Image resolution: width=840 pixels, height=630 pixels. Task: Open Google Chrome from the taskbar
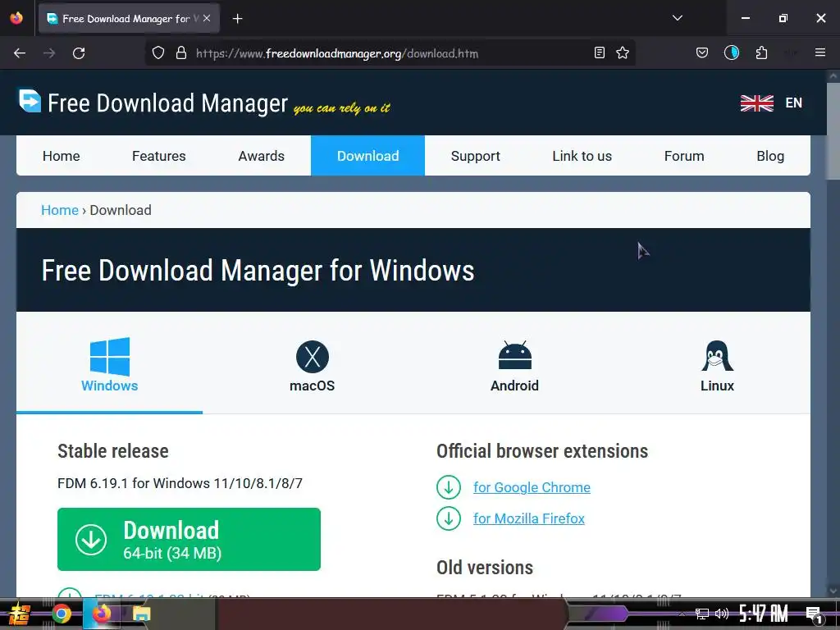click(x=62, y=614)
